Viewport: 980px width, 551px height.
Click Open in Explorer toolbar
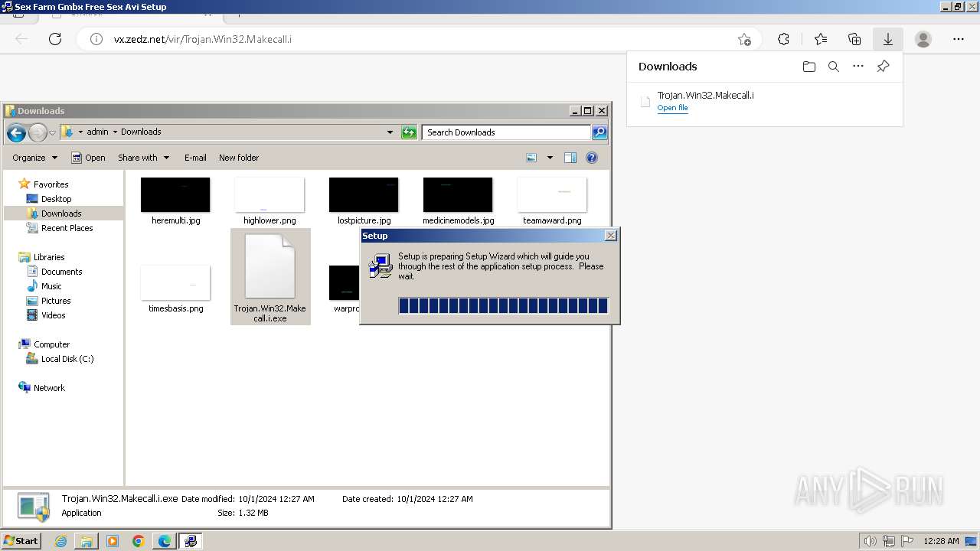pyautogui.click(x=88, y=158)
